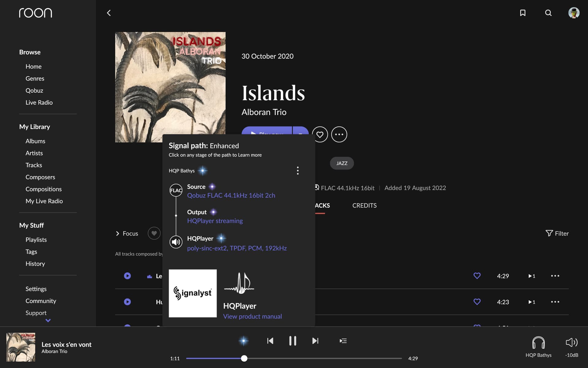Open Community in the sidebar

pos(41,301)
